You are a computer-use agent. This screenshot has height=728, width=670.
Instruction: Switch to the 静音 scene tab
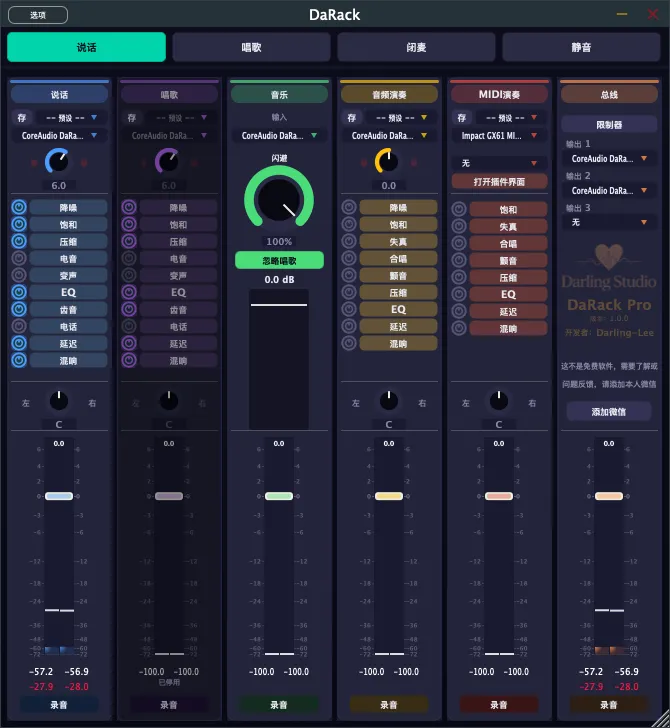pos(581,47)
